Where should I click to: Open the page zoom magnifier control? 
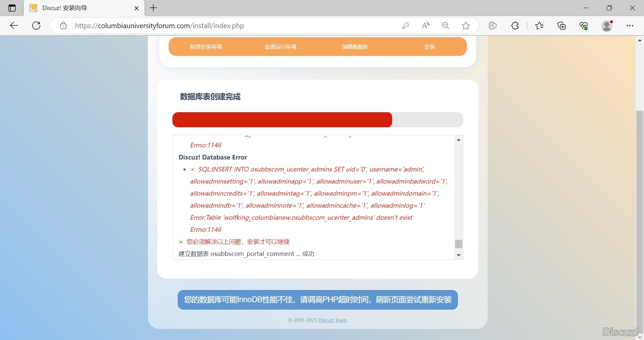[445, 26]
